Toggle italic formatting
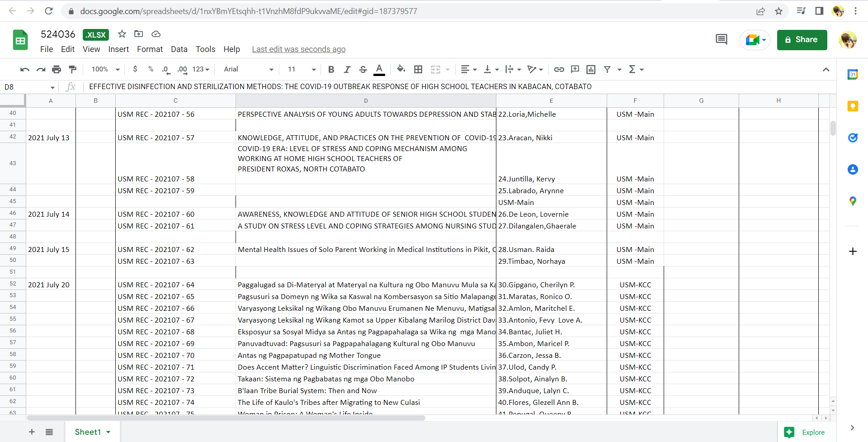This screenshot has height=442, width=868. tap(347, 69)
